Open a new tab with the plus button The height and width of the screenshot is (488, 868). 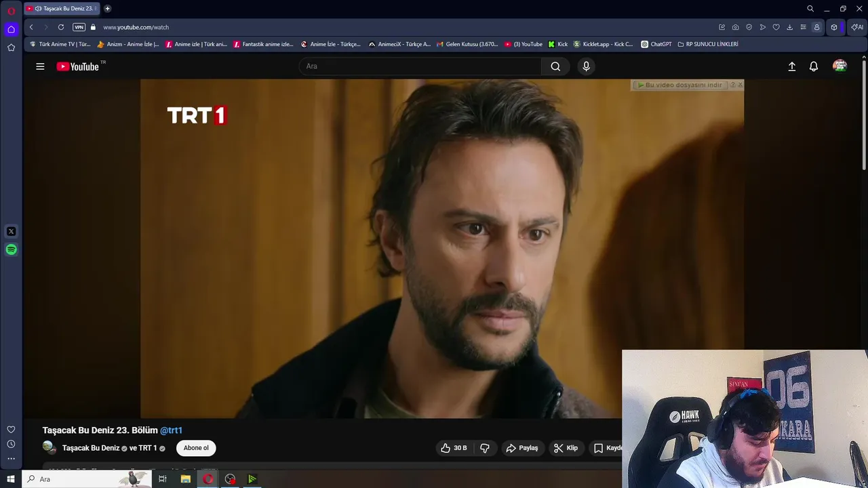click(107, 9)
